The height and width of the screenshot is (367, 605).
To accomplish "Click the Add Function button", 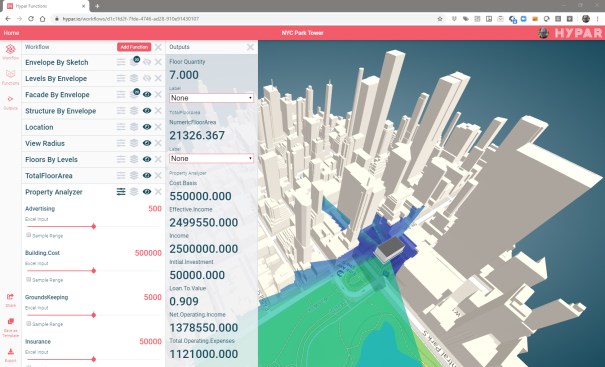I will [x=134, y=47].
